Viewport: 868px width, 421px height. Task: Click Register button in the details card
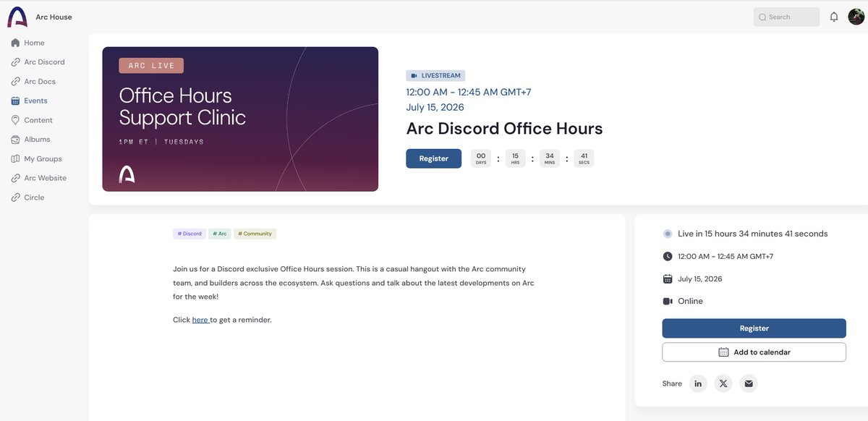pyautogui.click(x=754, y=328)
